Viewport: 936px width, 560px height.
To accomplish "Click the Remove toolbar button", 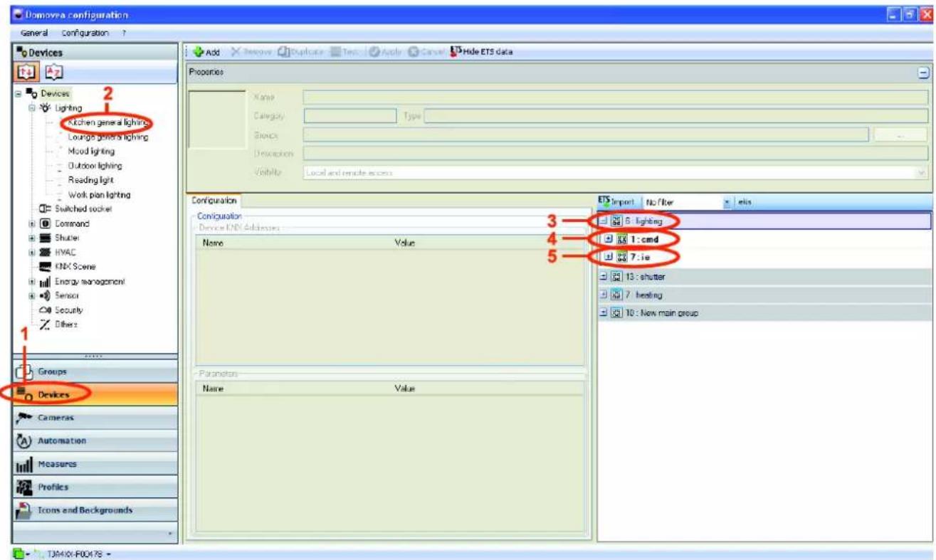I will [x=250, y=52].
